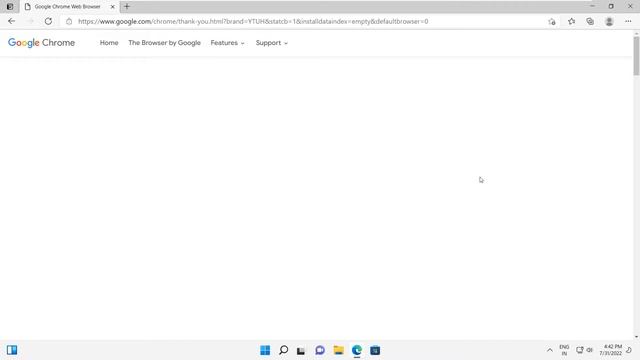The width and height of the screenshot is (640, 360).
Task: Open File Explorer from taskbar
Action: (338, 350)
